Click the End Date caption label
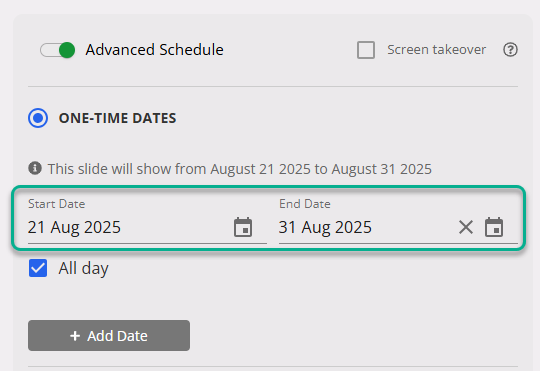Viewport: 540px width, 371px height. 305,204
